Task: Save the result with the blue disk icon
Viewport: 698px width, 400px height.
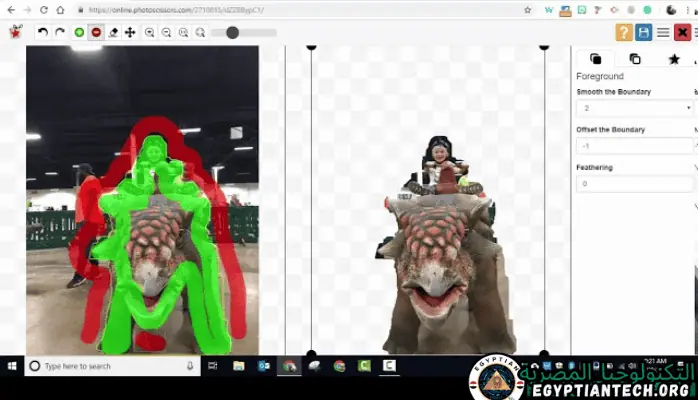Action: pos(644,32)
